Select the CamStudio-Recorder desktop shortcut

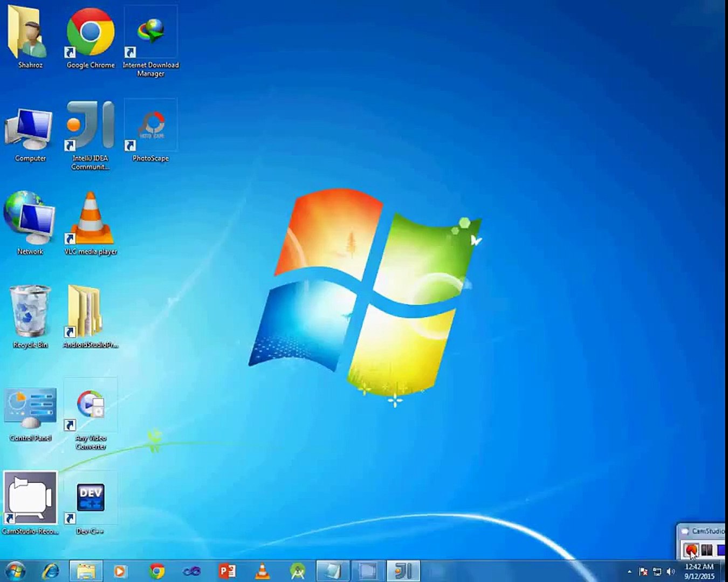(x=30, y=503)
